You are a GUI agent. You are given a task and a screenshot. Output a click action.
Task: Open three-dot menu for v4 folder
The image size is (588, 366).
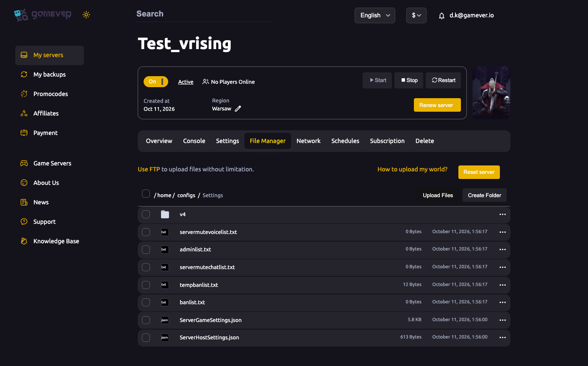(x=503, y=215)
